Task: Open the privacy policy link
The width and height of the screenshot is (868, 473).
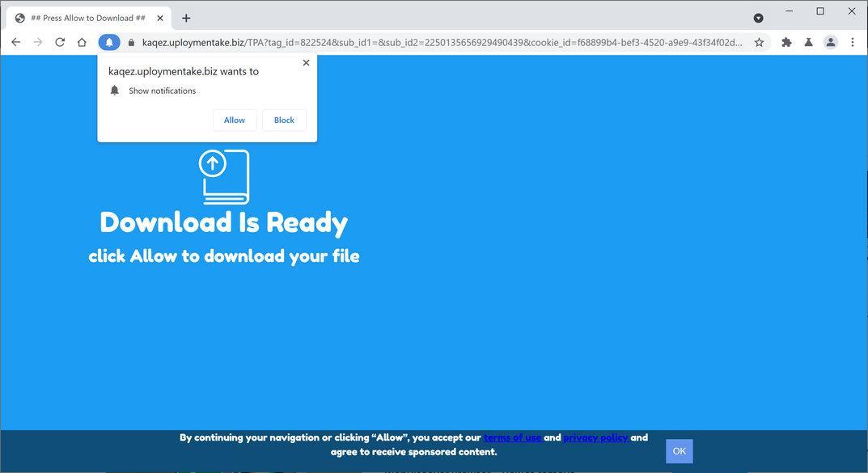Action: 595,437
